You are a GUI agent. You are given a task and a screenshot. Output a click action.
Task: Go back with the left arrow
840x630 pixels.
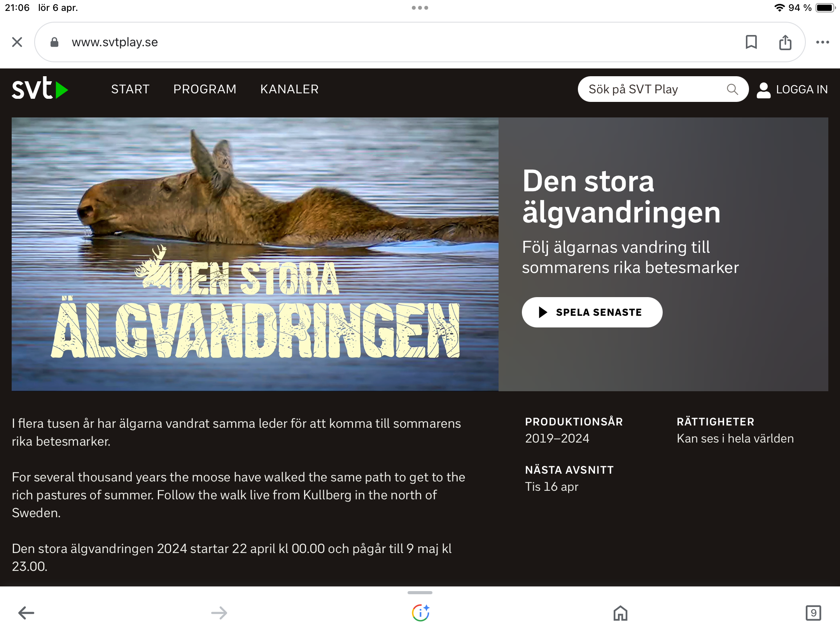(x=26, y=613)
